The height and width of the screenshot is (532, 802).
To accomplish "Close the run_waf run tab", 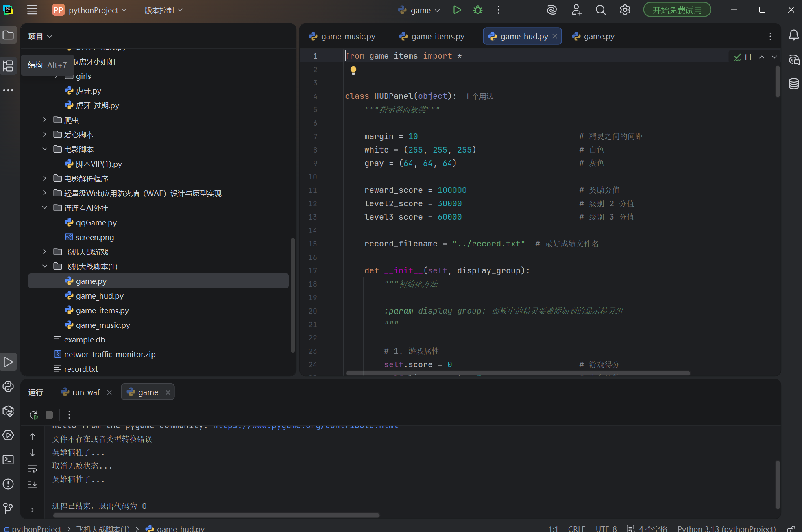I will (109, 392).
